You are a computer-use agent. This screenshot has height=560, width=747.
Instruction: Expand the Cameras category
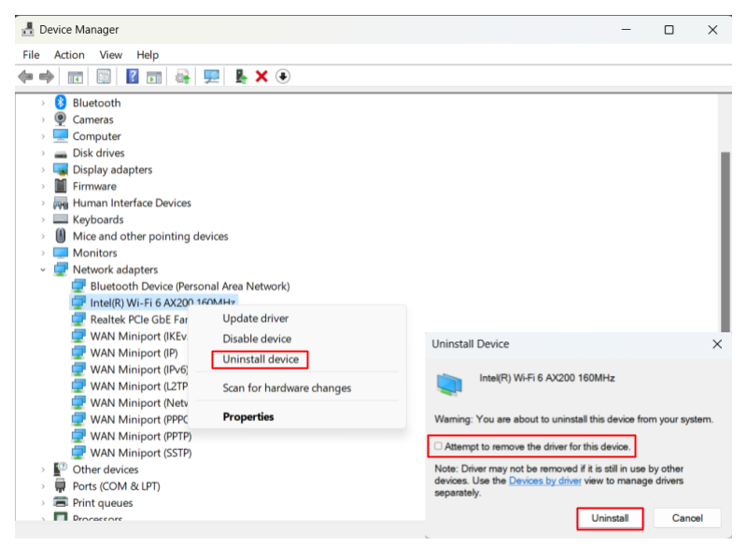(43, 119)
